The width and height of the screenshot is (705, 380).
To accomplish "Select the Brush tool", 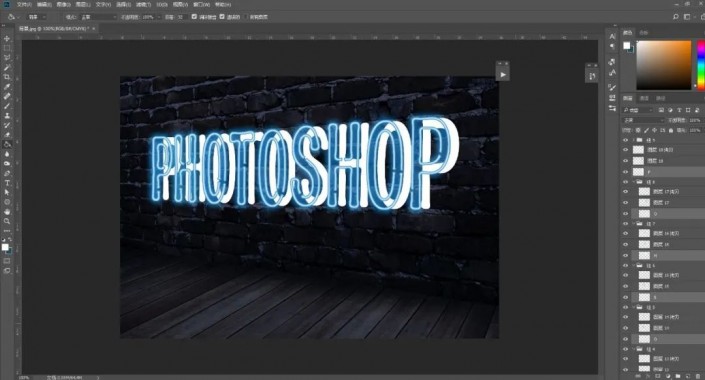I will 7,106.
